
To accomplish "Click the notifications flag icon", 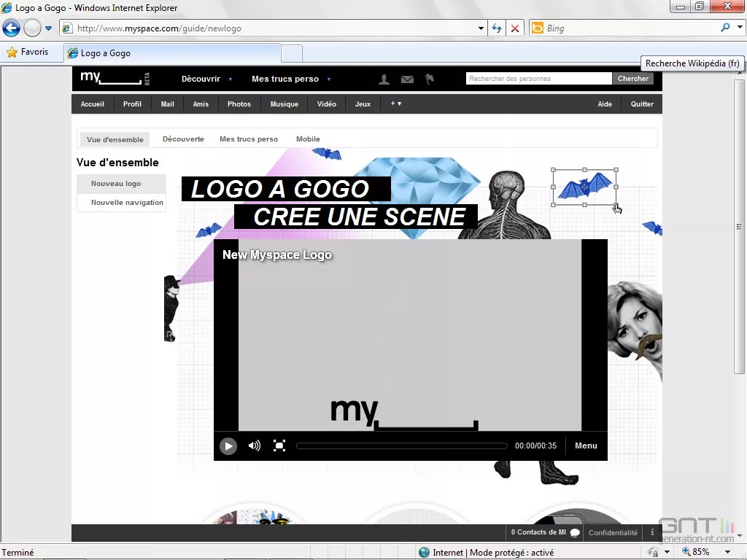I will (x=430, y=79).
